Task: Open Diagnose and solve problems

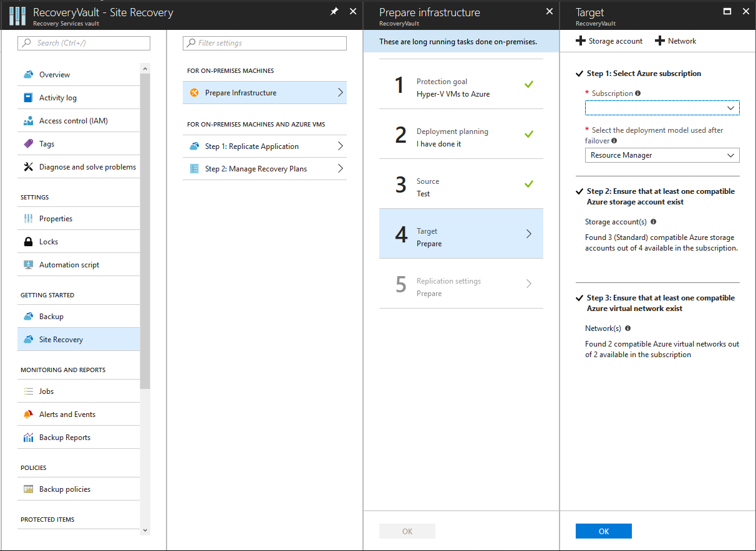Action: click(79, 167)
